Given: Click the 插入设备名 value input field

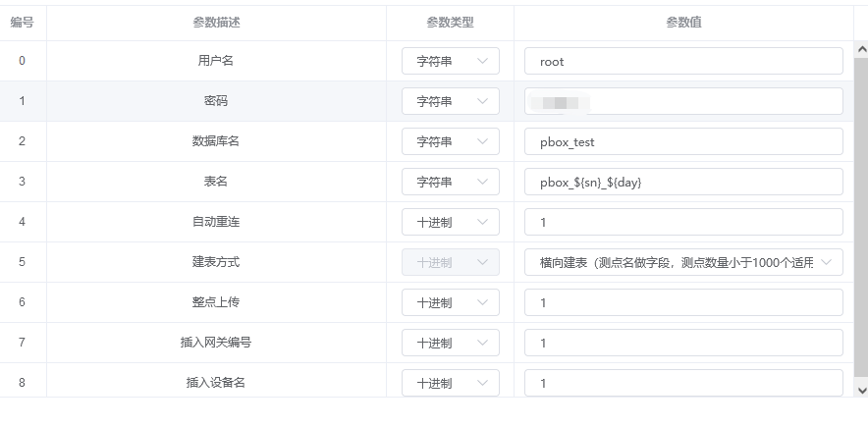Looking at the screenshot, I should pyautogui.click(x=683, y=383).
